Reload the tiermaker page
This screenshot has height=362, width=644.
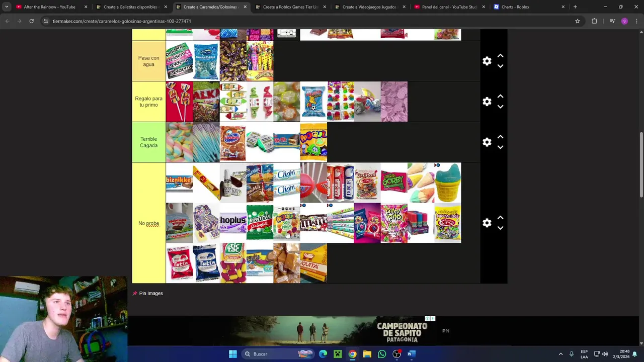tap(31, 21)
